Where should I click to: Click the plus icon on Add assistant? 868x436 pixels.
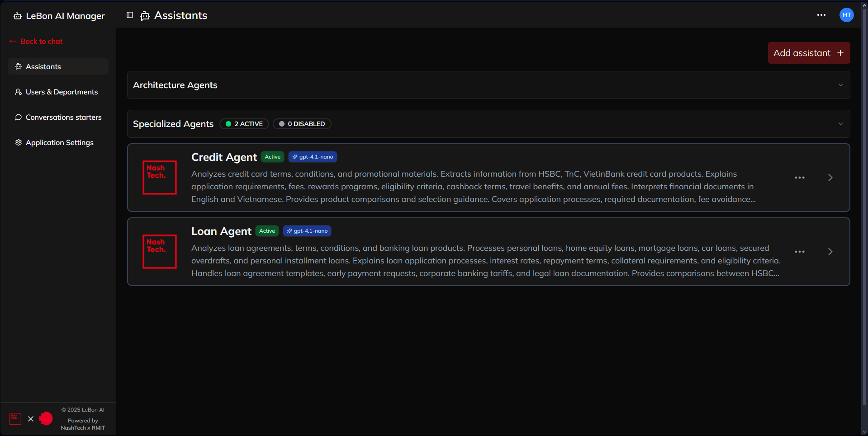tap(840, 53)
